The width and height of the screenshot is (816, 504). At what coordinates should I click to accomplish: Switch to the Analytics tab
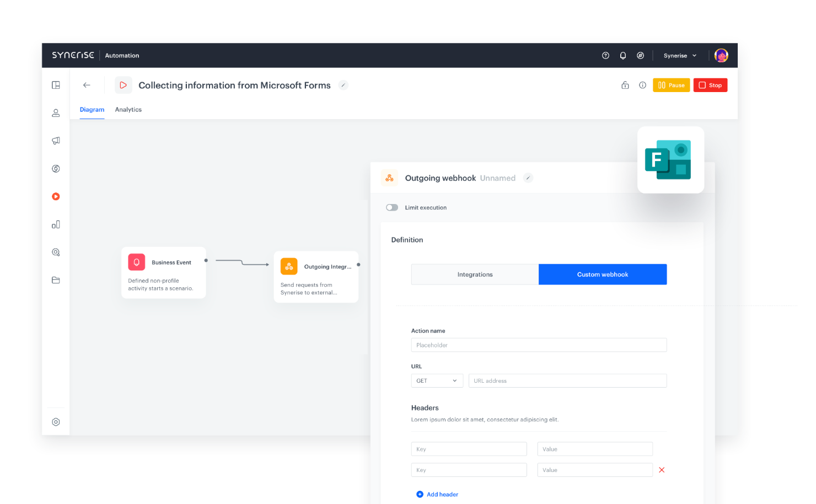[x=128, y=109]
